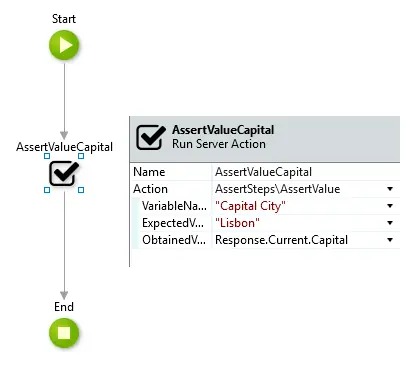This screenshot has height=372, width=406.
Task: Open the ExpectedValue dropdown arrow
Action: point(390,223)
